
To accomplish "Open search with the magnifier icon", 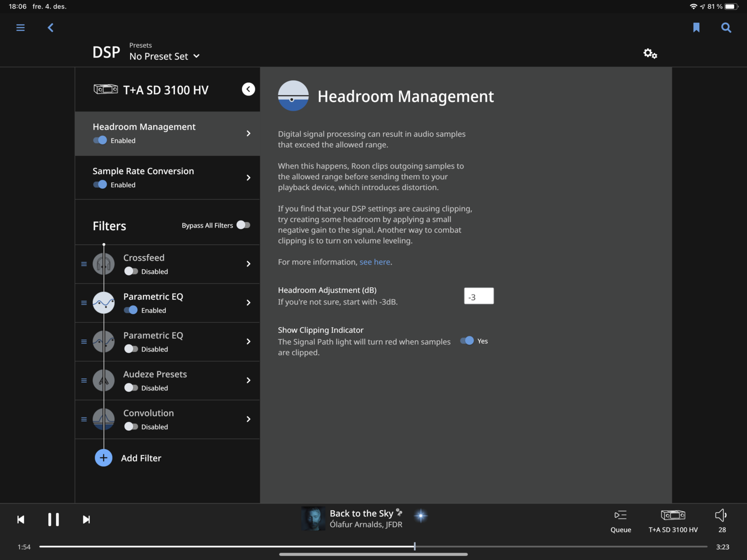I will tap(726, 27).
